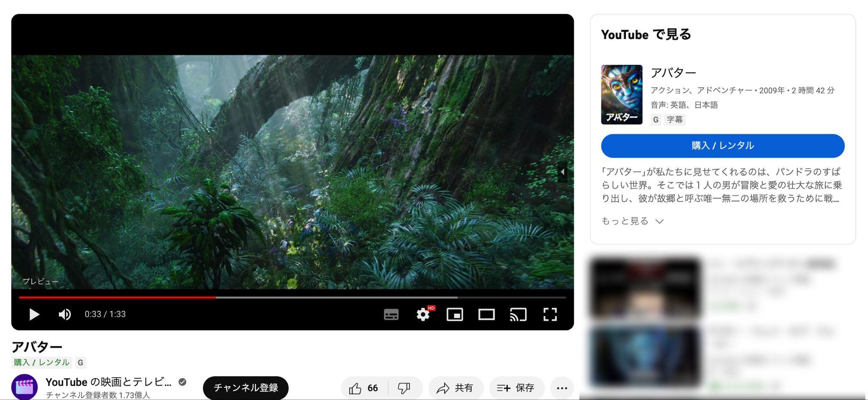Open first blurred recommended video thumbnail
Viewport: 868px width, 400px height.
(x=645, y=288)
